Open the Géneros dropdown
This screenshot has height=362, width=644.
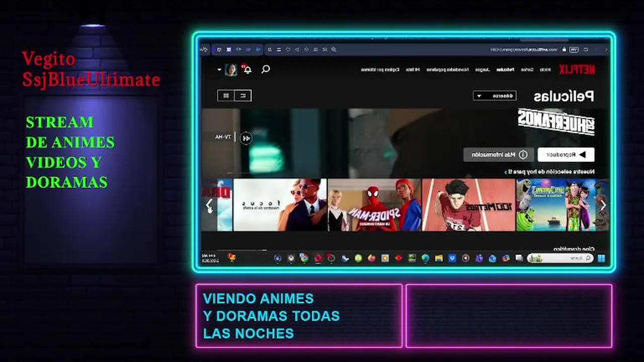coord(495,96)
